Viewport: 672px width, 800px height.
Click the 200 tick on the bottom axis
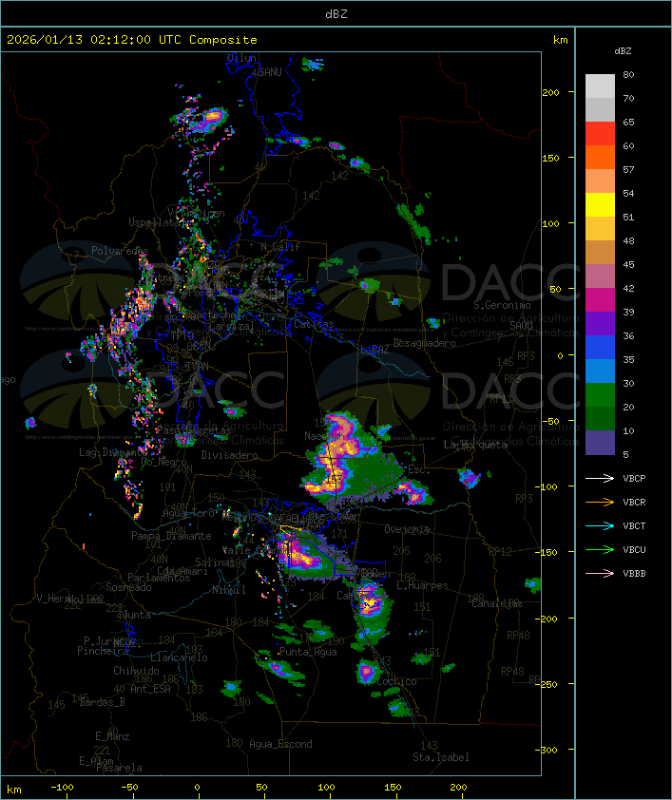click(x=458, y=788)
